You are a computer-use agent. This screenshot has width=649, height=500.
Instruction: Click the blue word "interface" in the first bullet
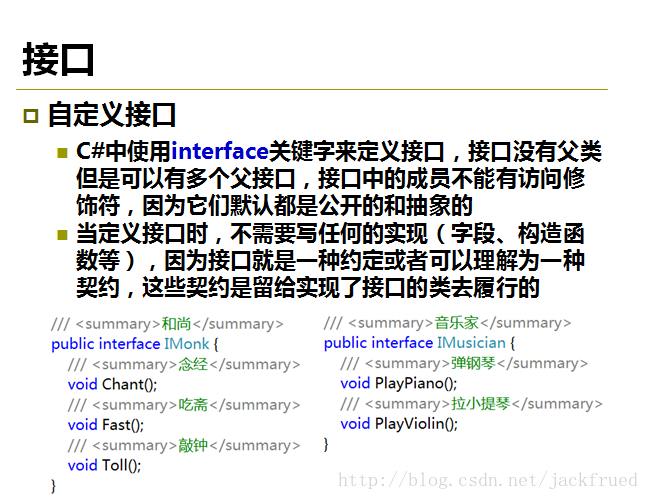[220, 151]
